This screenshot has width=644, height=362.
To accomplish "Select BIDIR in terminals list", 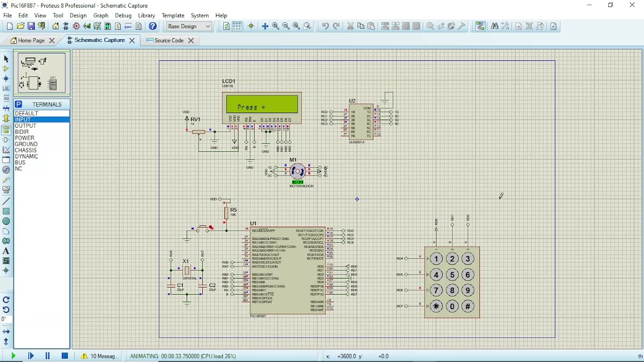I will pyautogui.click(x=22, y=132).
